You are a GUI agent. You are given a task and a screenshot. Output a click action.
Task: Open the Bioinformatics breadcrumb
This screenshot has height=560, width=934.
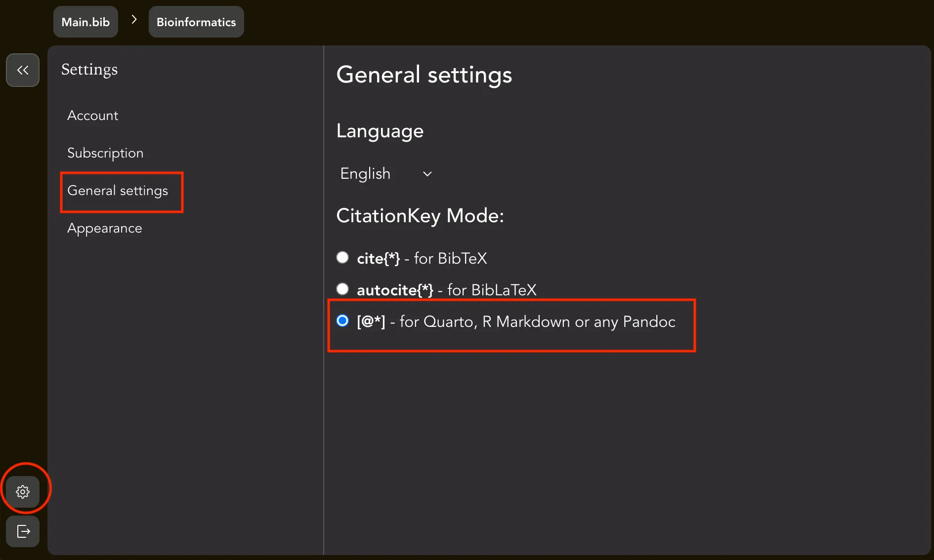pos(196,22)
